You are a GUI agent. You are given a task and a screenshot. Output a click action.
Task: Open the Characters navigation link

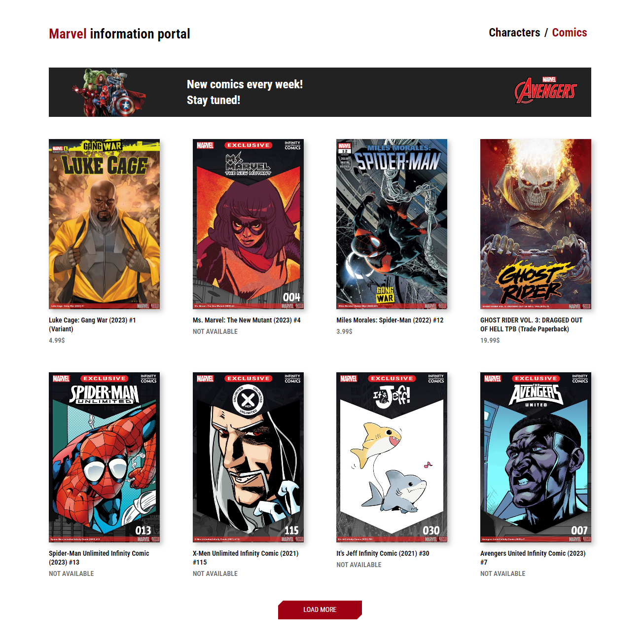pyautogui.click(x=514, y=33)
